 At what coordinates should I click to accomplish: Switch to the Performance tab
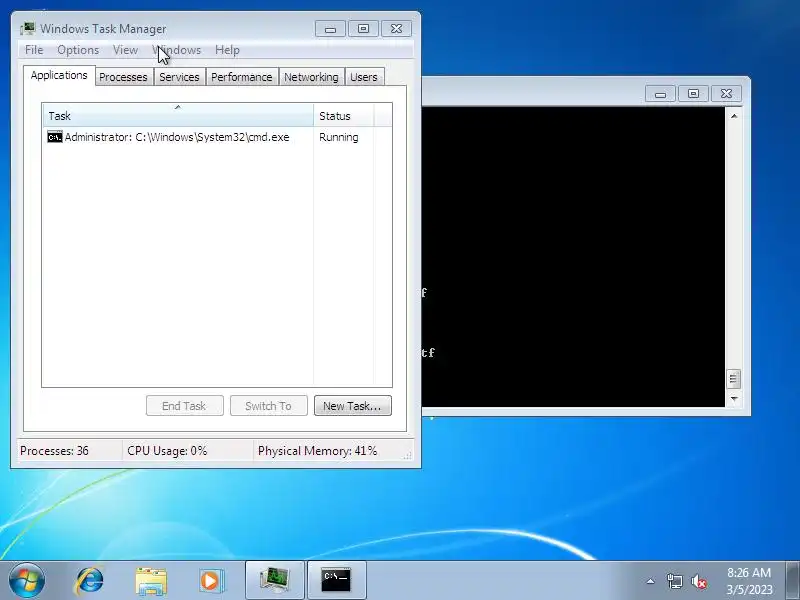point(241,77)
